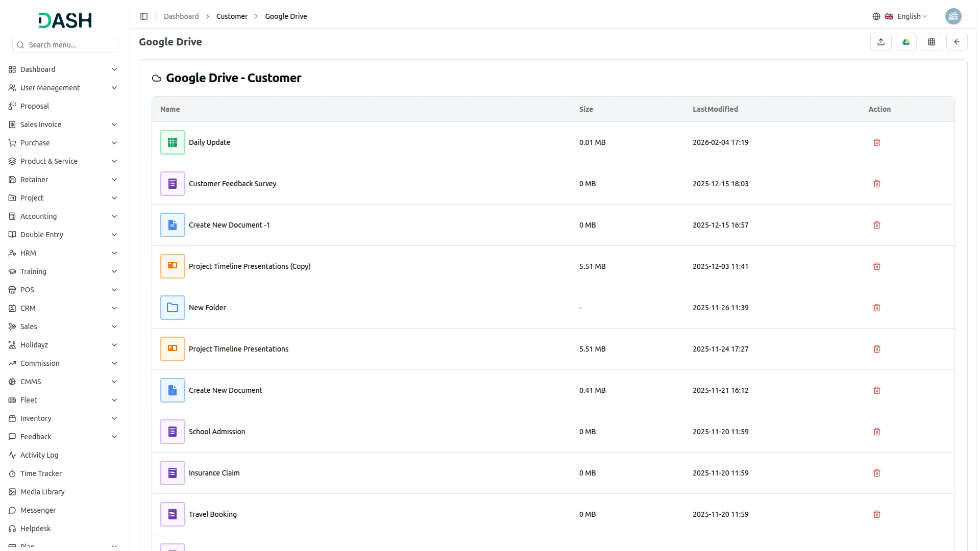Image resolution: width=980 pixels, height=551 pixels.
Task: Open the New Folder icon
Action: click(173, 308)
